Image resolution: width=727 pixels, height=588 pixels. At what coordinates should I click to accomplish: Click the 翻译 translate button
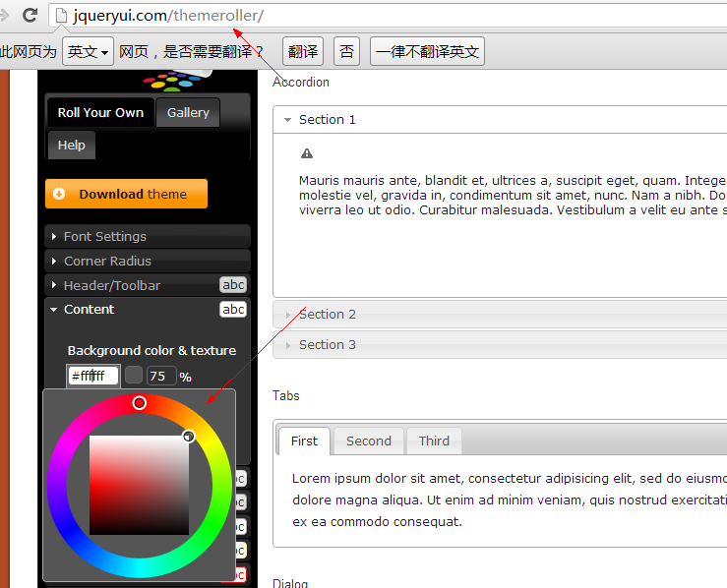click(x=303, y=51)
